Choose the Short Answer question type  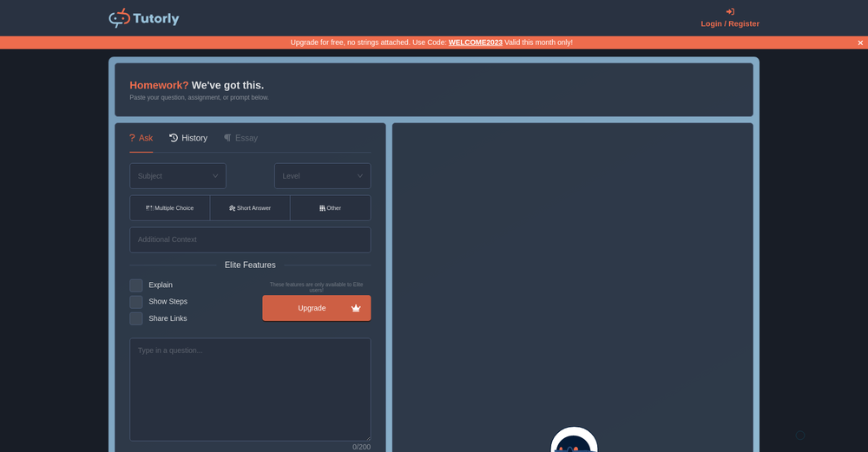click(x=250, y=208)
